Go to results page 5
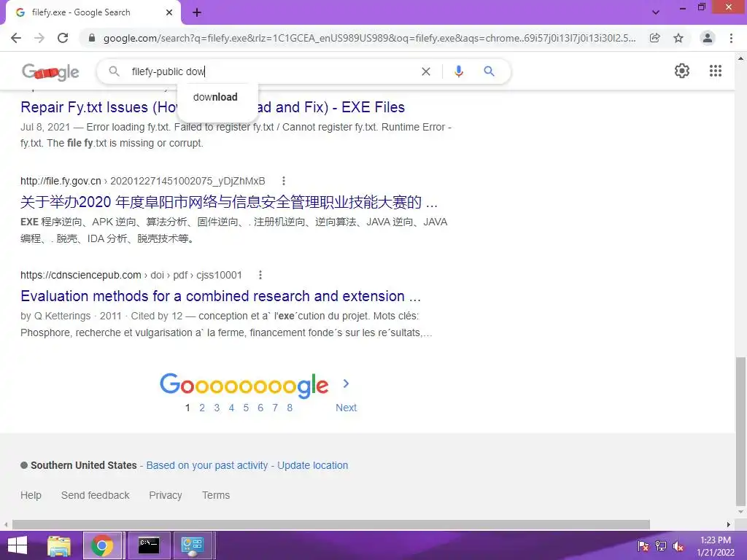 click(x=246, y=408)
